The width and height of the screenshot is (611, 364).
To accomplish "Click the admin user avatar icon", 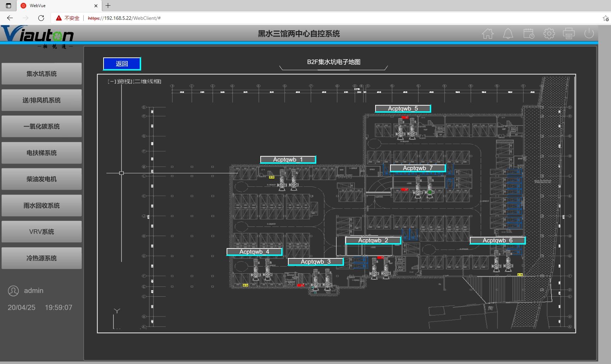I will click(x=13, y=291).
